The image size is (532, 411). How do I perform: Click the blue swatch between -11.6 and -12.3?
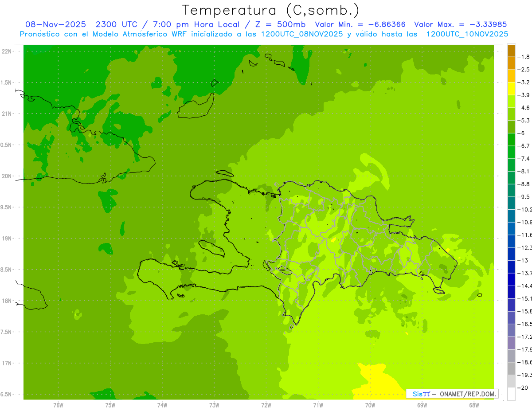pyautogui.click(x=511, y=241)
